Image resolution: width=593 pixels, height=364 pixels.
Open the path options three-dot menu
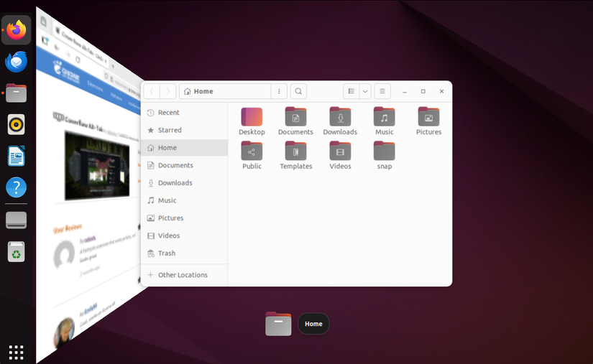coord(279,91)
